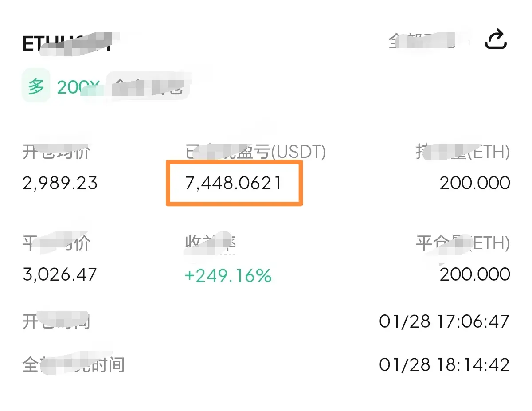Tap the share icon at top right

coord(496,40)
